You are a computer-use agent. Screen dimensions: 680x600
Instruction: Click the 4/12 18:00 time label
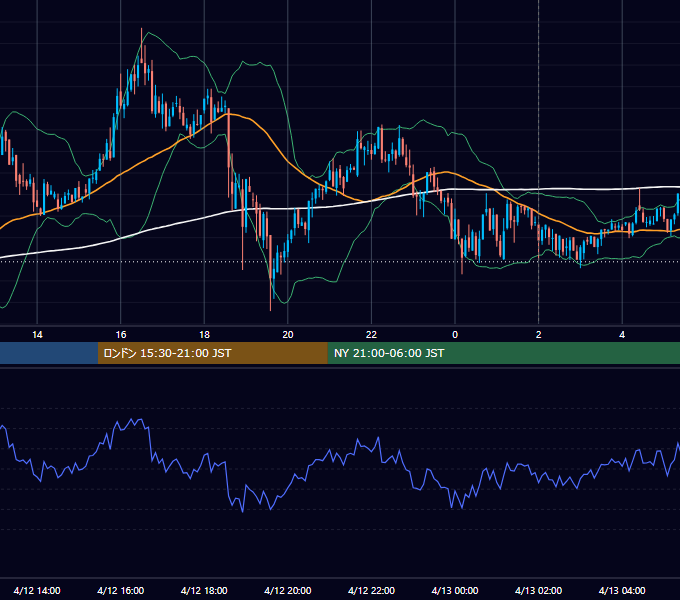204,590
